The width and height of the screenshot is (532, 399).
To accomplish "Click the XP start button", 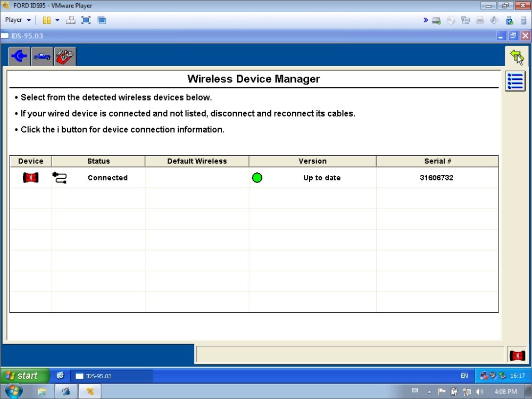I will pos(24,376).
